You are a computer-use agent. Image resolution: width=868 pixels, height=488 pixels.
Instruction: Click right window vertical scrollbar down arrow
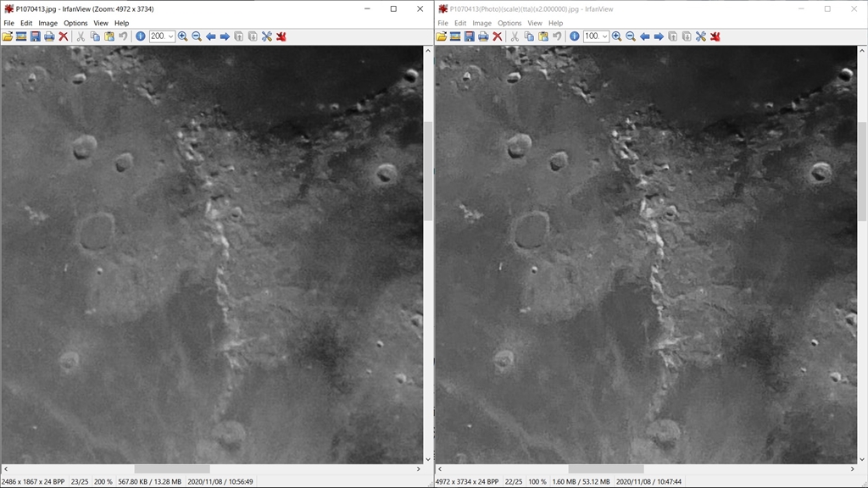coord(862,459)
